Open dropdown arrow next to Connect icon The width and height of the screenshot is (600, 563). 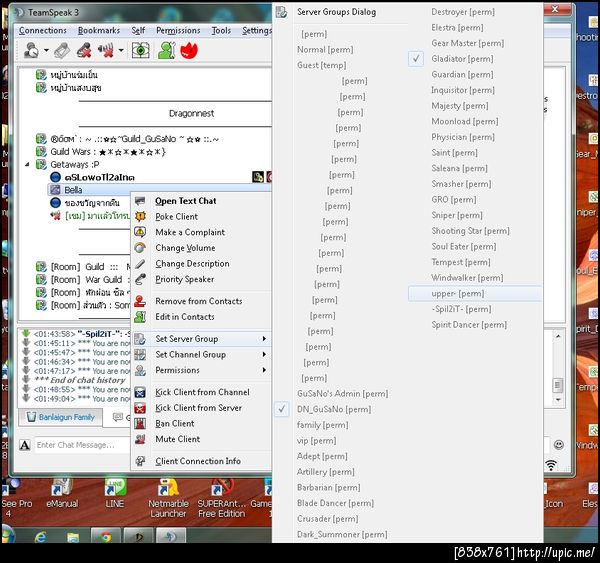click(46, 50)
